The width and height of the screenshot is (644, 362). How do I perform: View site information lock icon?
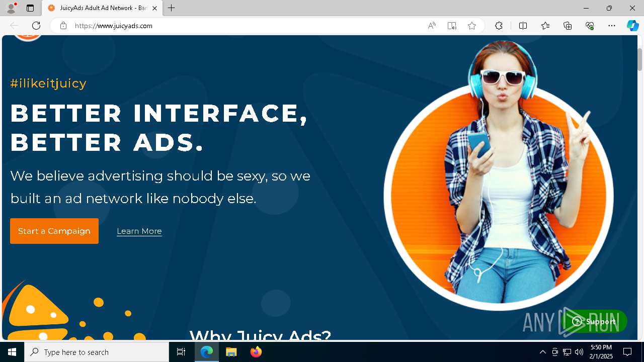(63, 26)
